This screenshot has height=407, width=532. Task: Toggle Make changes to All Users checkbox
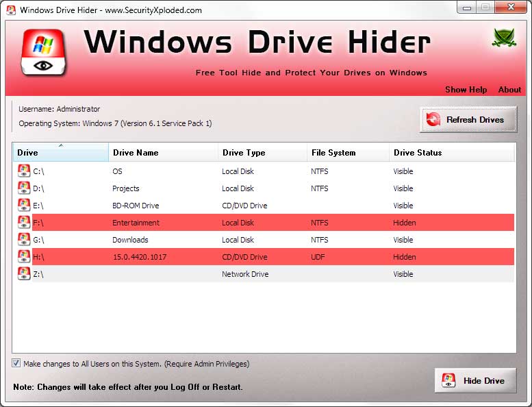click(x=16, y=363)
